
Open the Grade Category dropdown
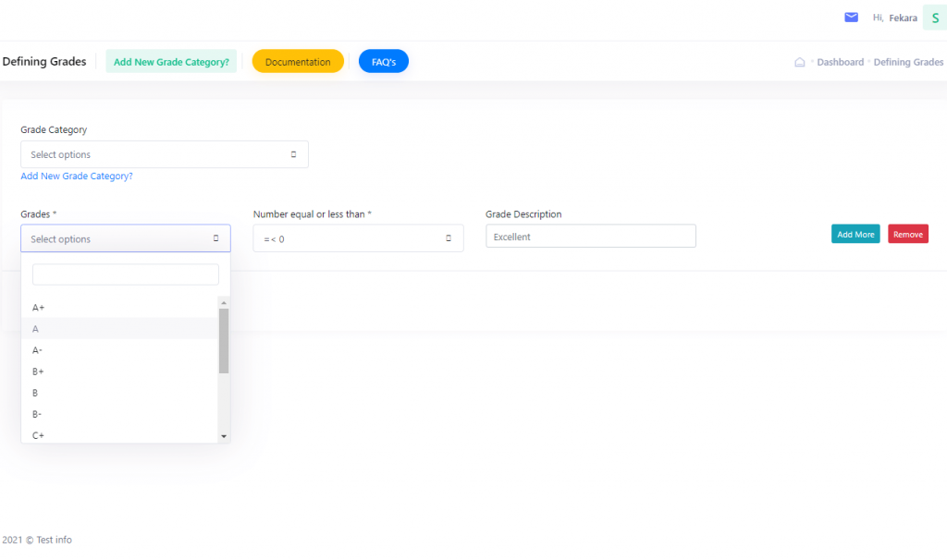(165, 154)
